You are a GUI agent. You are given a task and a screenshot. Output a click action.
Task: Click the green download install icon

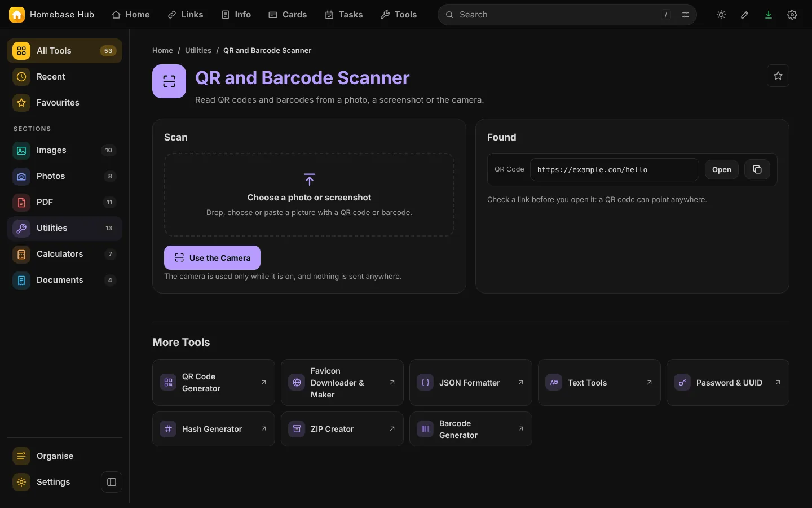pyautogui.click(x=769, y=15)
